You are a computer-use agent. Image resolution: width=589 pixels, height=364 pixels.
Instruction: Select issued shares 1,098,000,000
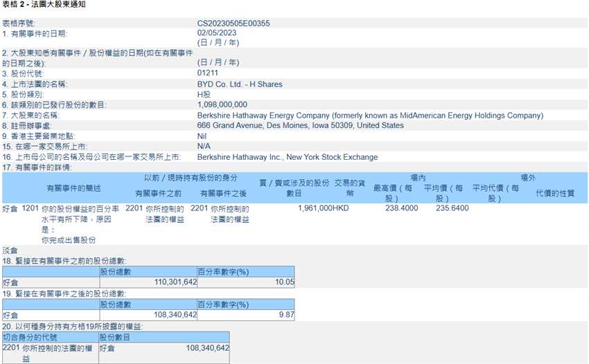click(222, 104)
